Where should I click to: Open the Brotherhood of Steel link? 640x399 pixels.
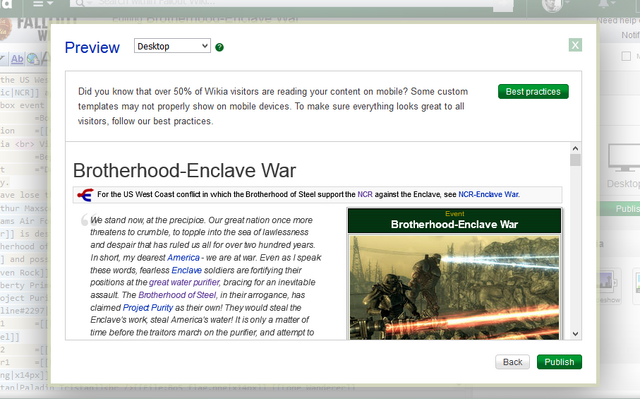[x=177, y=295]
